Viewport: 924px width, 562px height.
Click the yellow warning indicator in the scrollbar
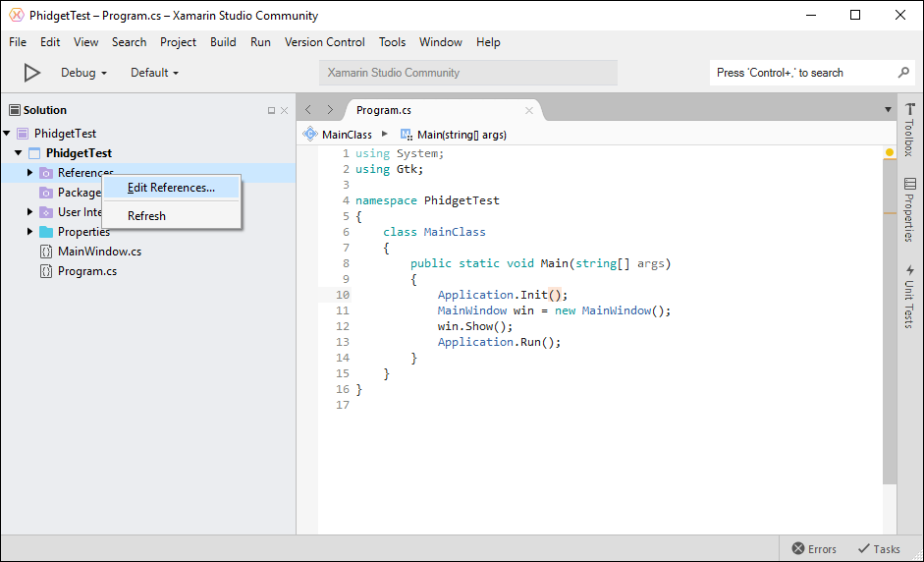pos(890,152)
